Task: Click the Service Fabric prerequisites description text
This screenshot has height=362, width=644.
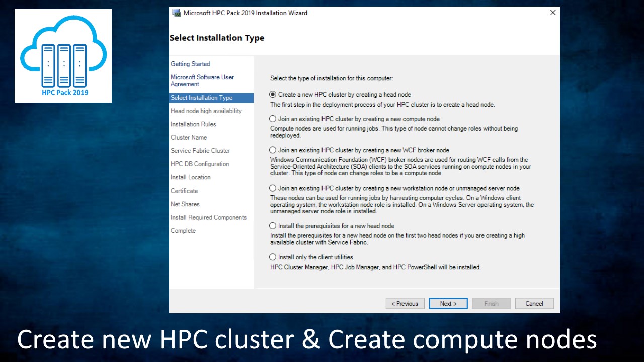Action: pos(397,239)
